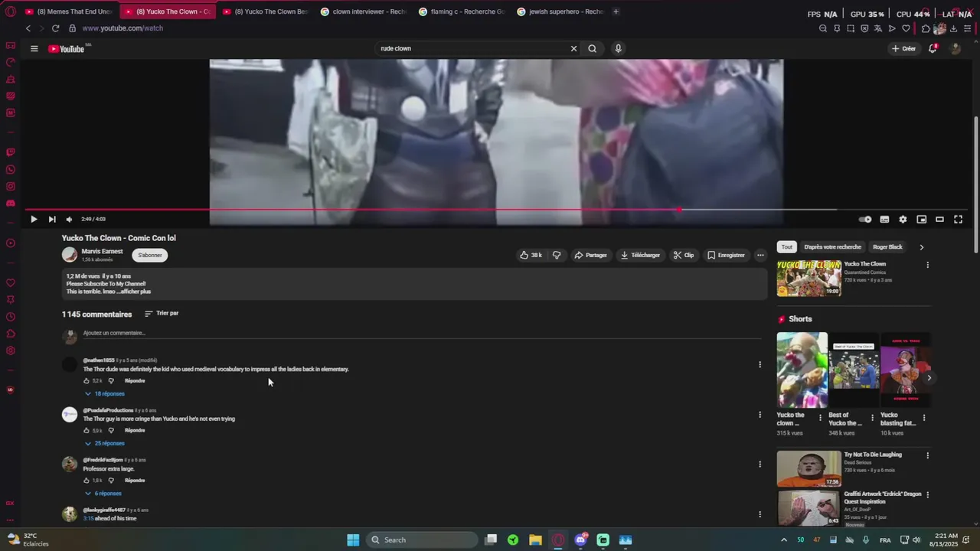Switch to theater mode icon
The width and height of the screenshot is (980, 551).
coord(940,220)
